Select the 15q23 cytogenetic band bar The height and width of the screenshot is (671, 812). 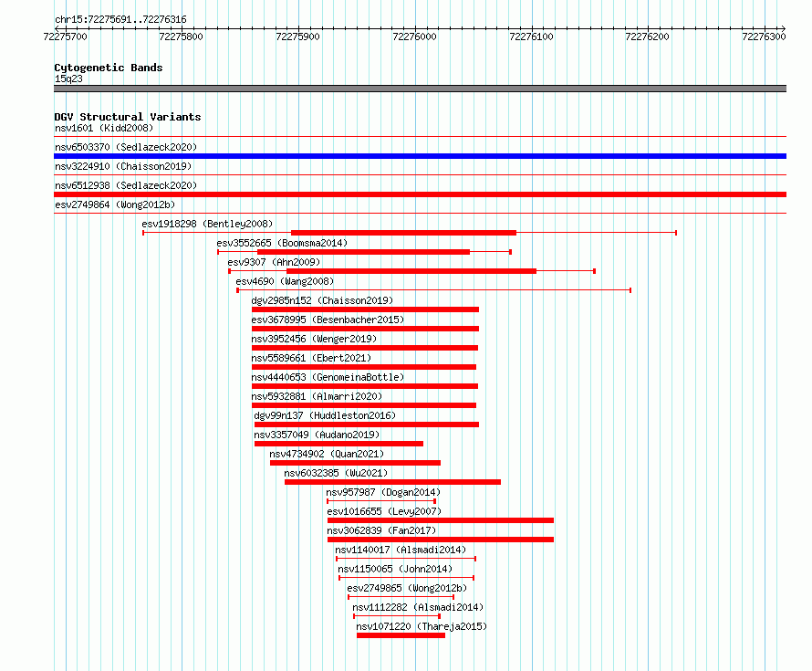[x=420, y=89]
